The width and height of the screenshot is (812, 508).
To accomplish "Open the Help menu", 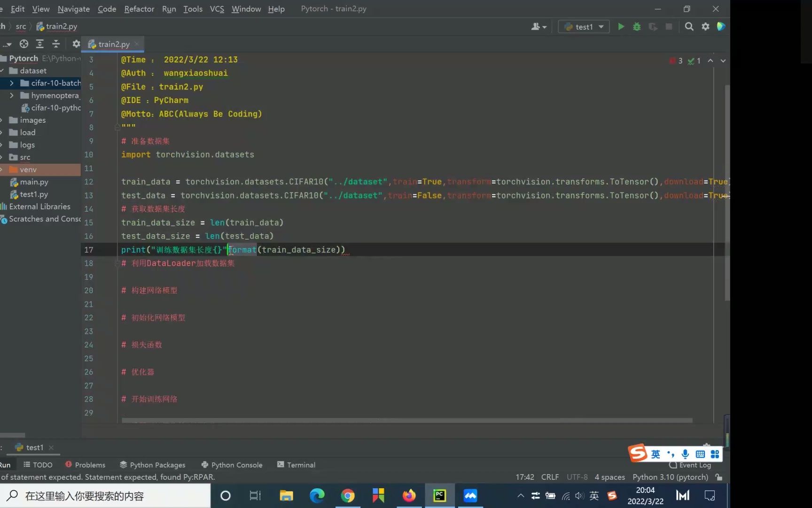I will click(x=276, y=9).
